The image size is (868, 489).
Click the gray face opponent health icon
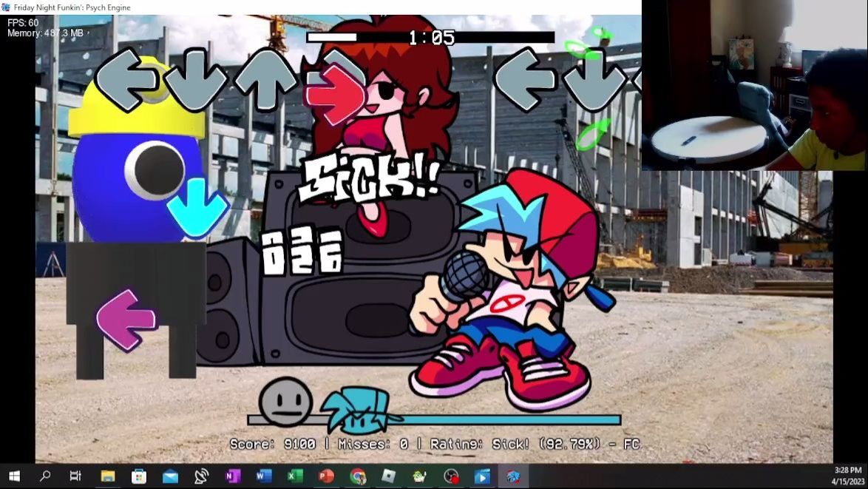click(285, 402)
